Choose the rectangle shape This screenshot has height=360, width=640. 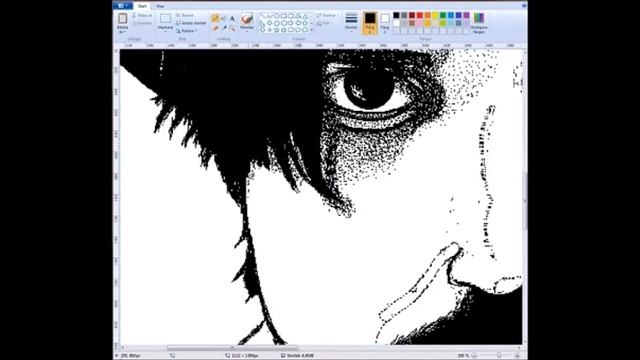click(x=284, y=16)
